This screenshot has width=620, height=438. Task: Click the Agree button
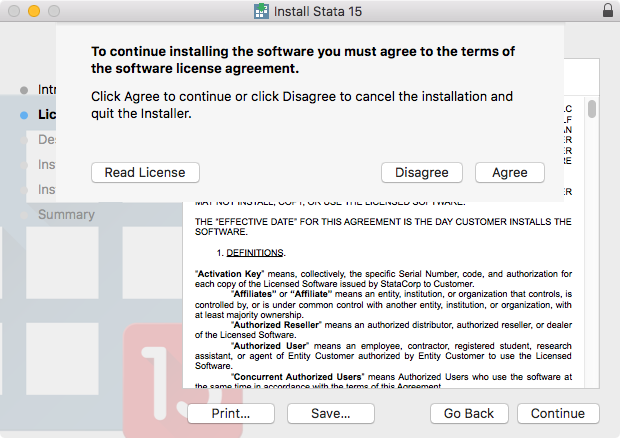(510, 172)
